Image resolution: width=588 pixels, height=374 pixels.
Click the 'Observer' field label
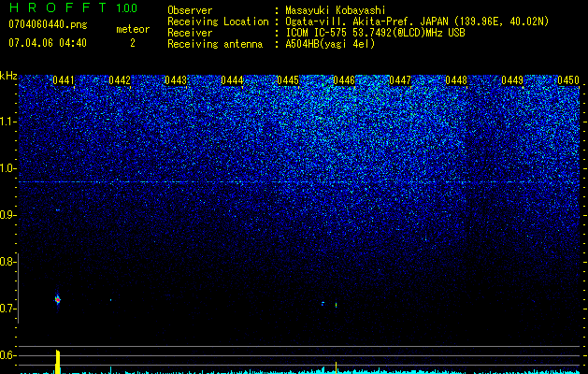[x=190, y=10]
